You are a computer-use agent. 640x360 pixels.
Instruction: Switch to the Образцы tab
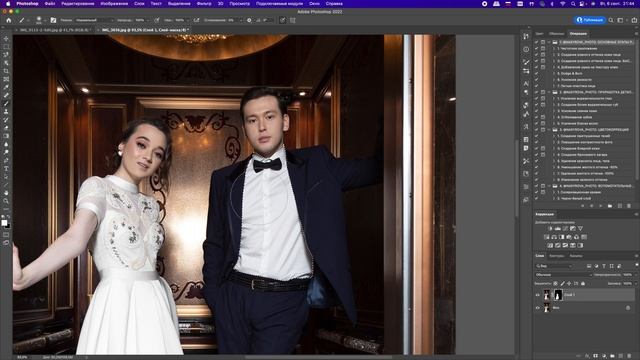556,33
